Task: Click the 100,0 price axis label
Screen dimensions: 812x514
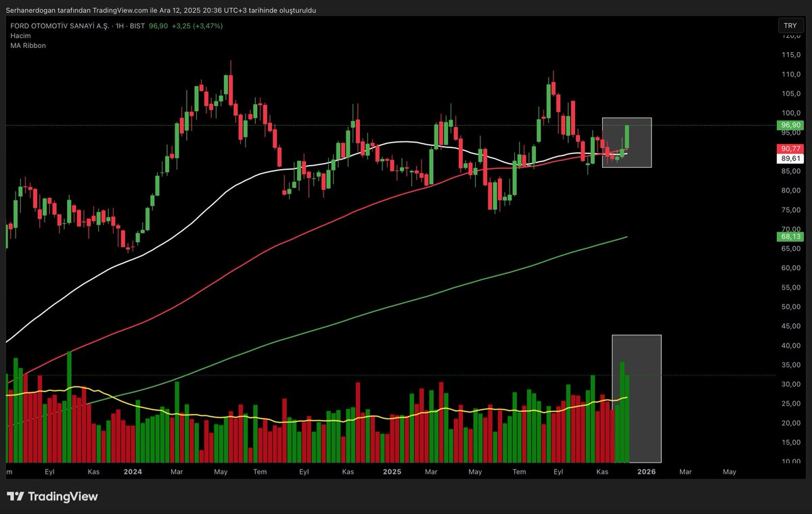Action: point(792,113)
